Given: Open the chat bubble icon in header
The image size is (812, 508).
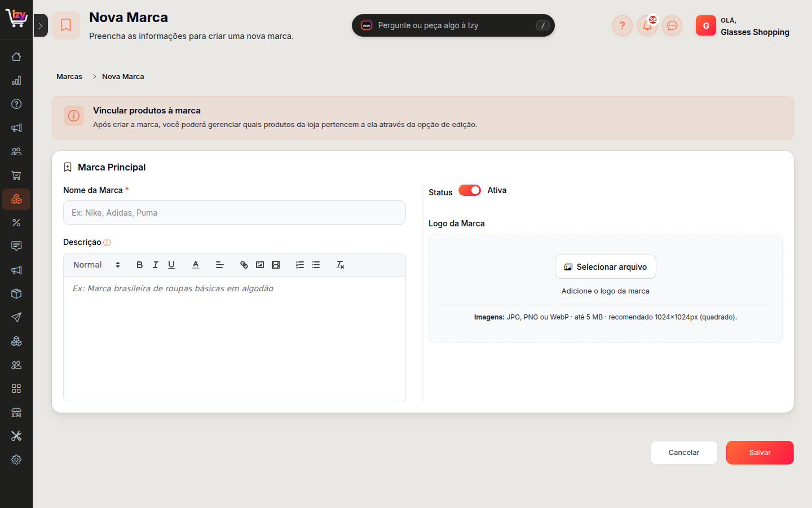Looking at the screenshot, I should pyautogui.click(x=672, y=25).
